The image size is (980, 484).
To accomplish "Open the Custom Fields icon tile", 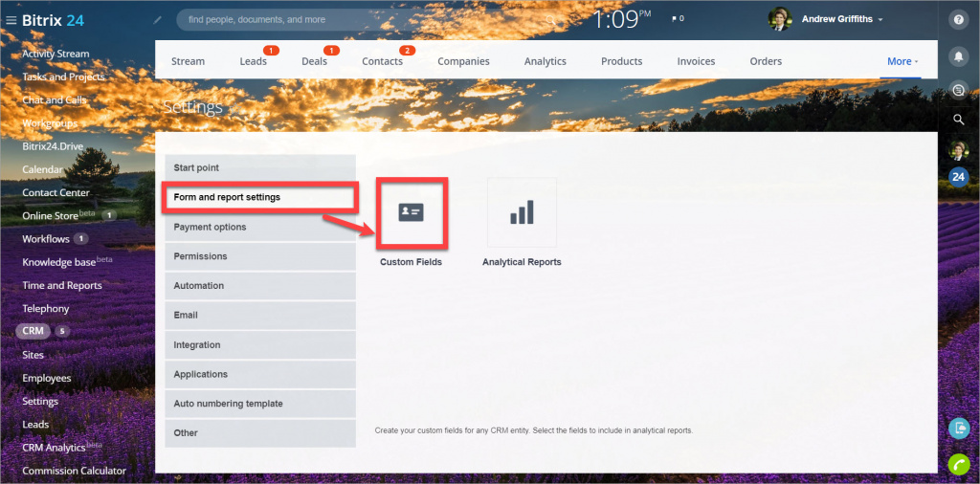I will [412, 212].
